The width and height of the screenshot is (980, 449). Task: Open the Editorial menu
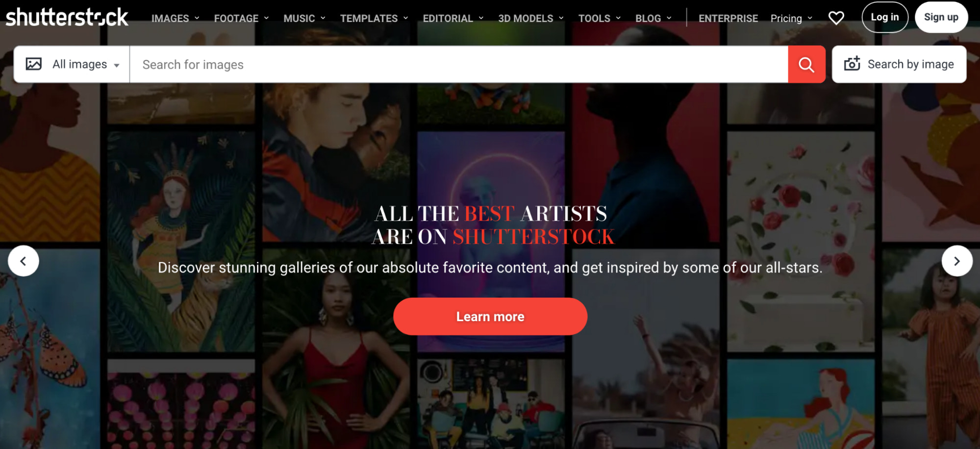pos(453,18)
